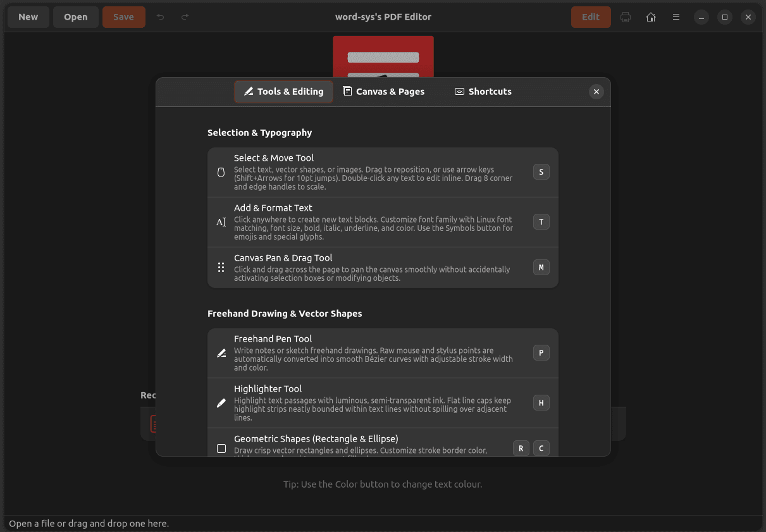
Task: Click status bar text 'Open a file or drag'
Action: (x=89, y=524)
